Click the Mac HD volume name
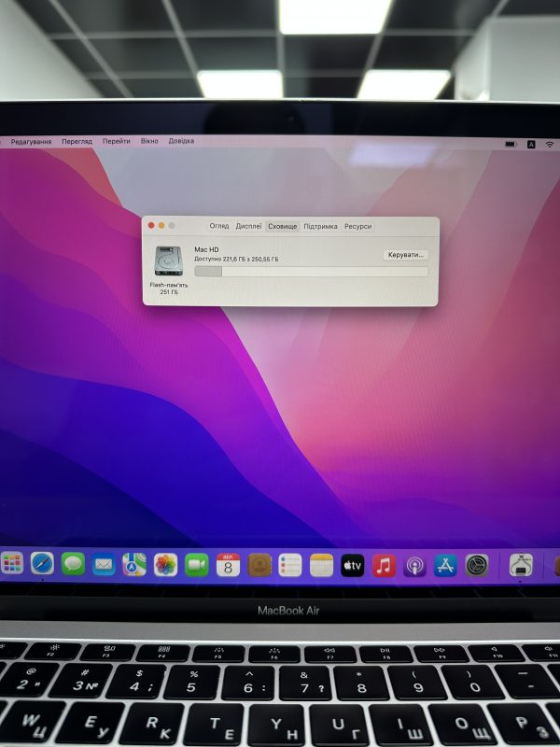Viewport: 560px width, 747px height. point(206,249)
